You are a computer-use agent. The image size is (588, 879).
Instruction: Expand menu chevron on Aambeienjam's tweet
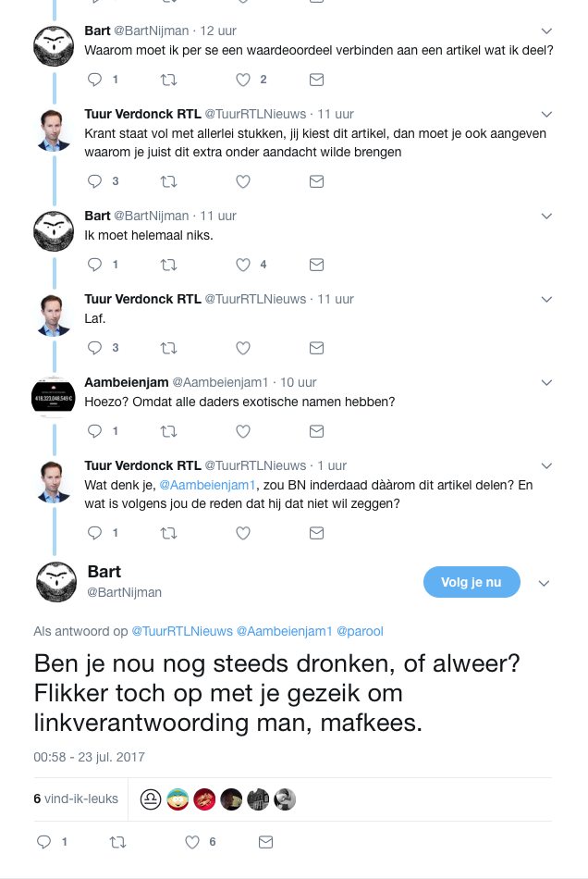click(x=545, y=382)
